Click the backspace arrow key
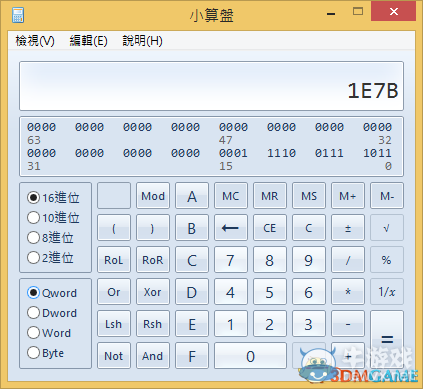Image resolution: width=423 pixels, height=389 pixels. pyautogui.click(x=231, y=228)
